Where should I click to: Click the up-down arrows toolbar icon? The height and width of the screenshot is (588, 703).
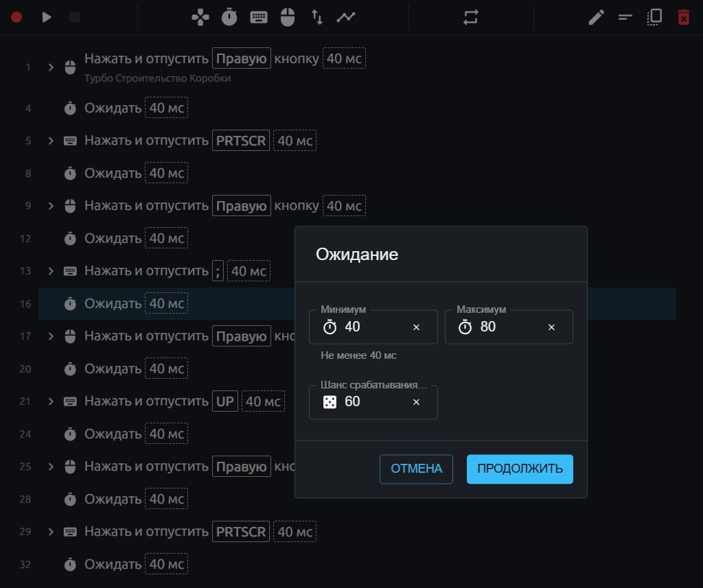pos(317,17)
